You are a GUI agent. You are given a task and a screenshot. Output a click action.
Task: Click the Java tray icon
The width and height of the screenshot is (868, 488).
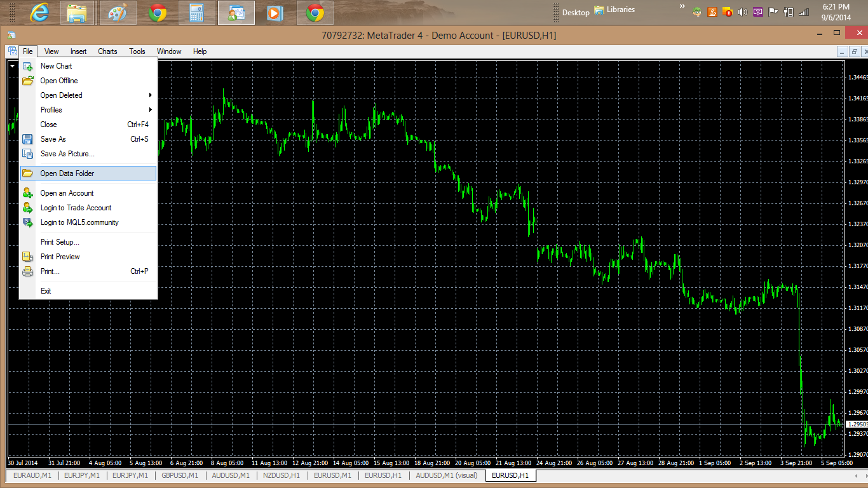[x=712, y=12]
